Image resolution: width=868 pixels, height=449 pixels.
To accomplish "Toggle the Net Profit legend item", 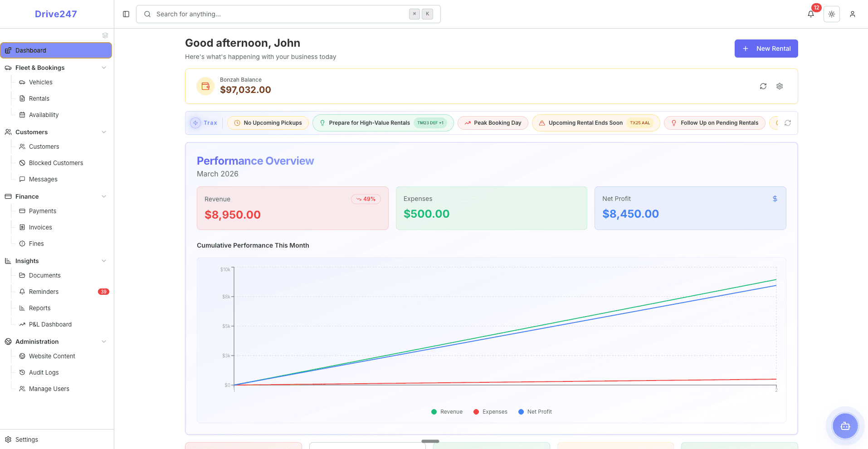I will [535, 411].
